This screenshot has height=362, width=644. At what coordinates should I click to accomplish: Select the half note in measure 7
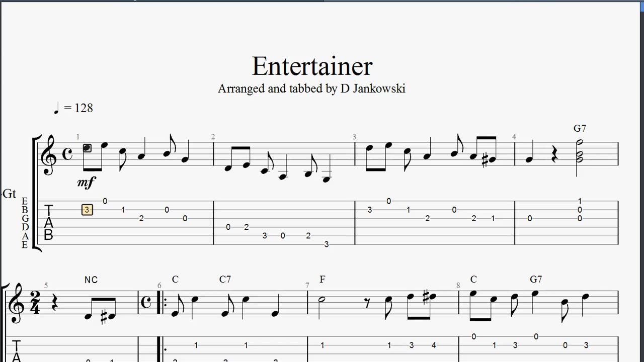(x=322, y=300)
